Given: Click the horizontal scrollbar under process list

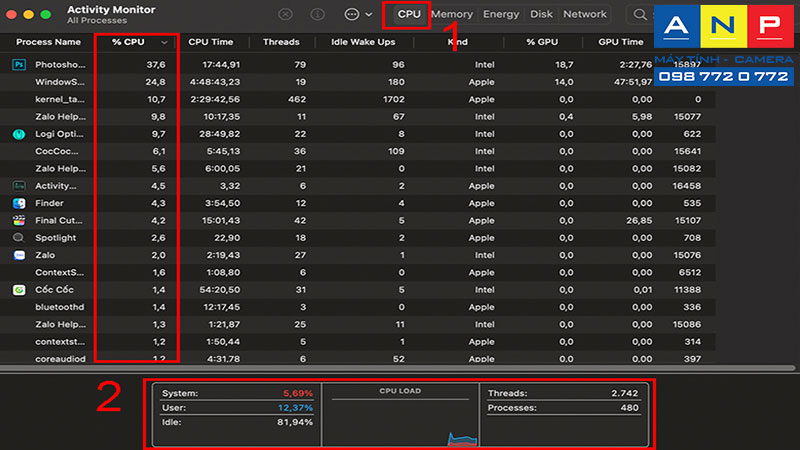Looking at the screenshot, I should (398, 368).
